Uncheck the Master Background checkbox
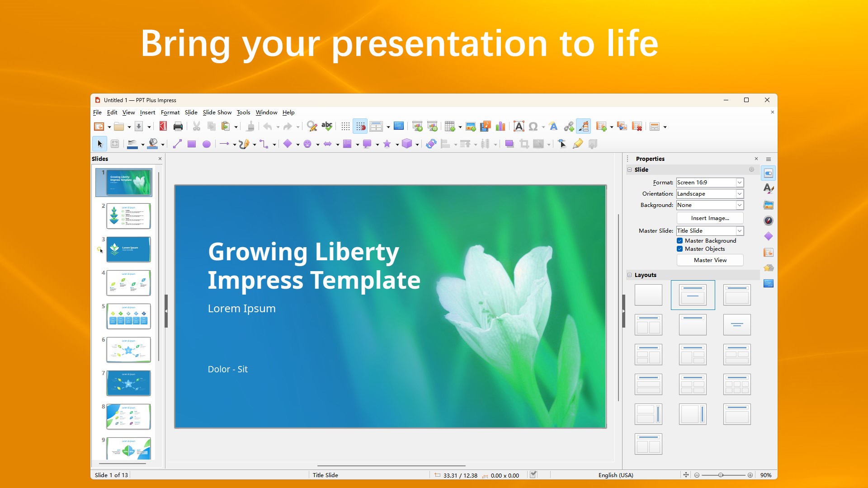The image size is (868, 488). click(679, 241)
